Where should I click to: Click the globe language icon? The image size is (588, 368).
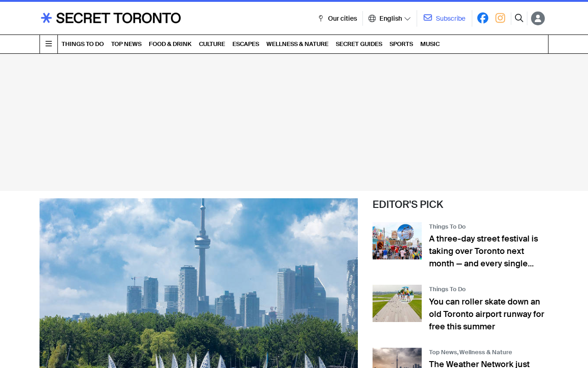[x=372, y=18]
